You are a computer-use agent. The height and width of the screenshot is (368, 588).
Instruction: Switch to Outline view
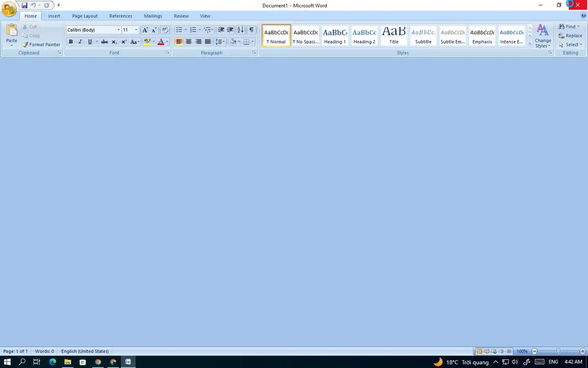tap(502, 351)
